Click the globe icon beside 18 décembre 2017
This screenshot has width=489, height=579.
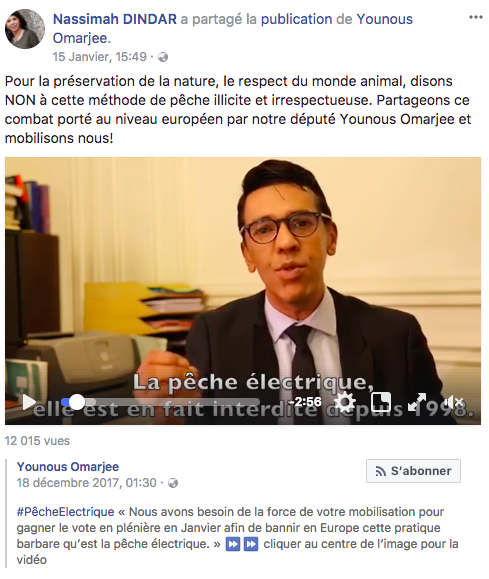point(173,483)
